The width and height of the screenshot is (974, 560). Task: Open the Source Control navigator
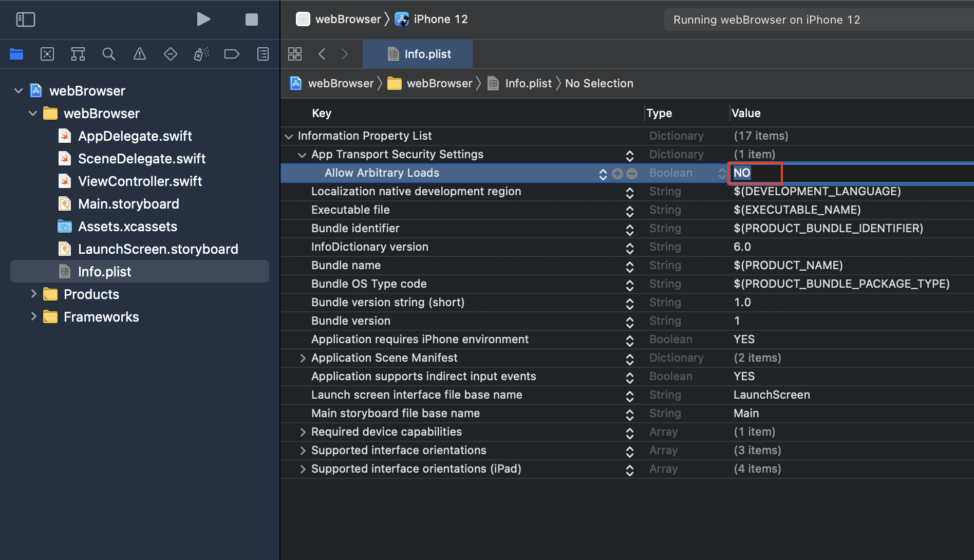47,54
